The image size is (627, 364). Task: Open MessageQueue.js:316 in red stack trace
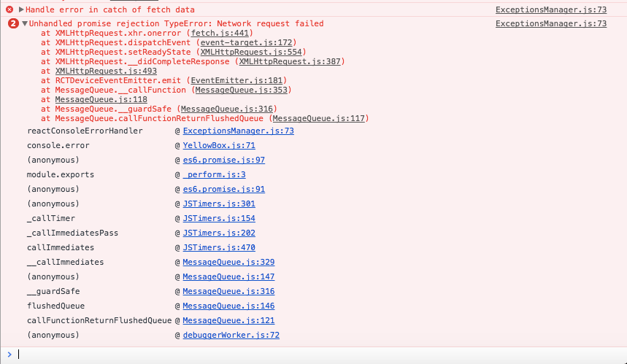coord(227,109)
